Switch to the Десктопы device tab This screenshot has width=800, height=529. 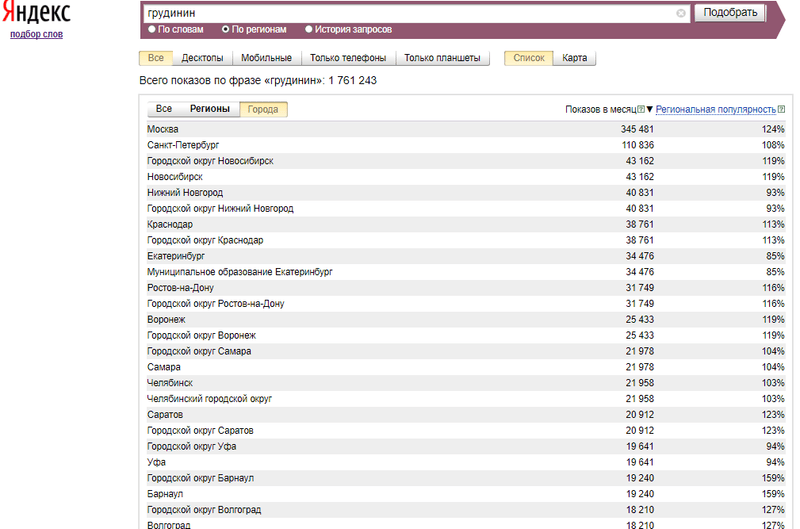tap(202, 58)
